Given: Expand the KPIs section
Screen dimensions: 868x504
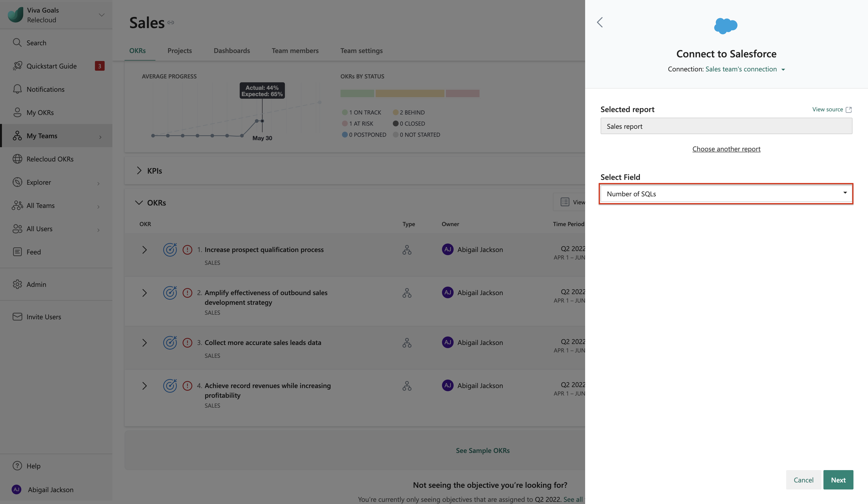Looking at the screenshot, I should pos(139,171).
